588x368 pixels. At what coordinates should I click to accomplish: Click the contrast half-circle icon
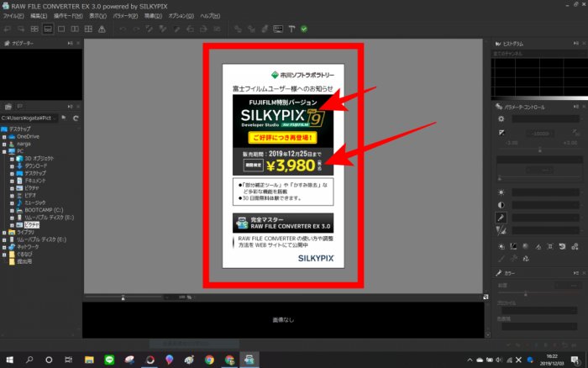coord(501,205)
